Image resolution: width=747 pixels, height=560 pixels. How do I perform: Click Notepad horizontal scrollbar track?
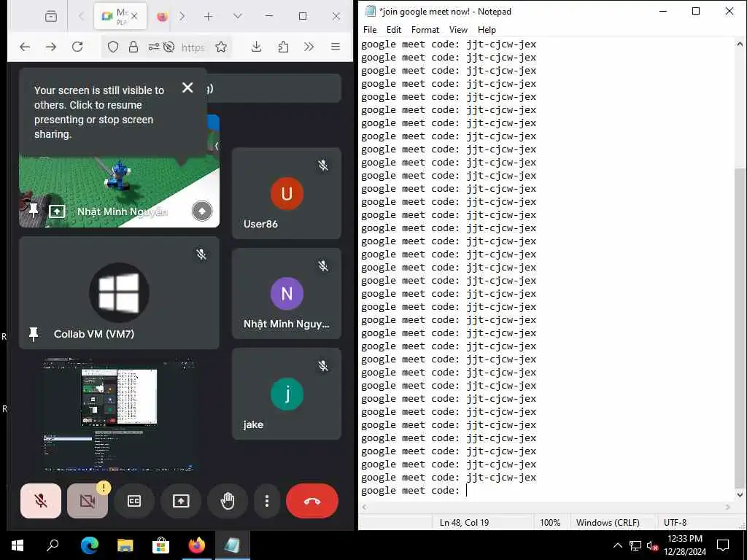click(x=546, y=507)
